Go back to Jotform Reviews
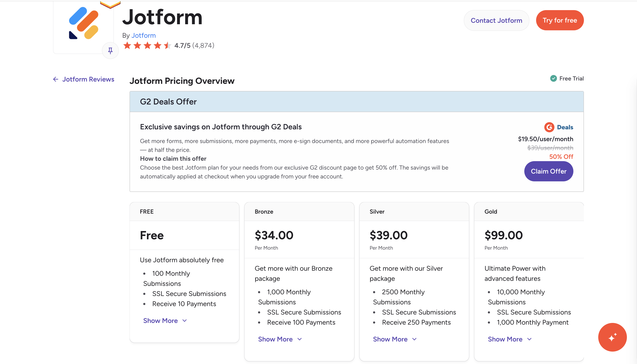The image size is (637, 364). [88, 79]
